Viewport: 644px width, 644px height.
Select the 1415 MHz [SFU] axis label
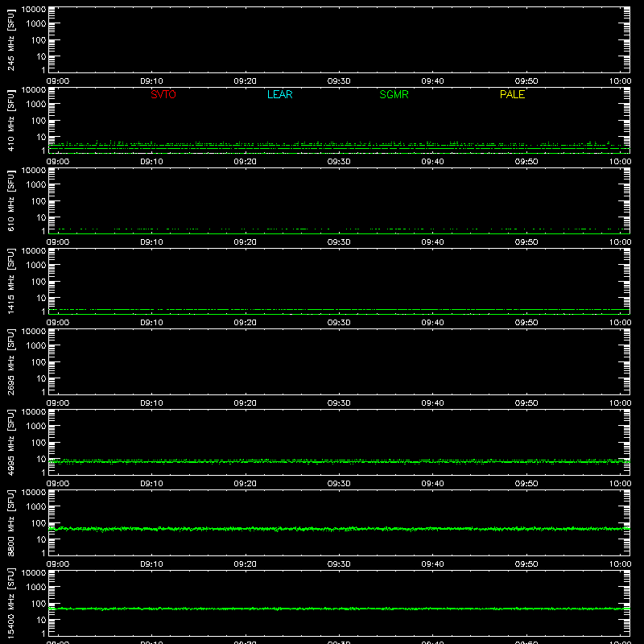10,282
